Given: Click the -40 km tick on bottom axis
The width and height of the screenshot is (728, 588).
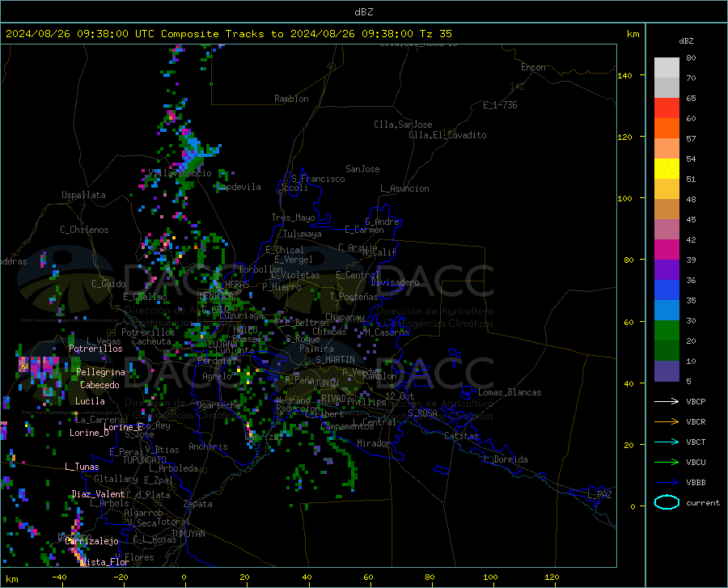Looking at the screenshot, I should click(x=59, y=577).
